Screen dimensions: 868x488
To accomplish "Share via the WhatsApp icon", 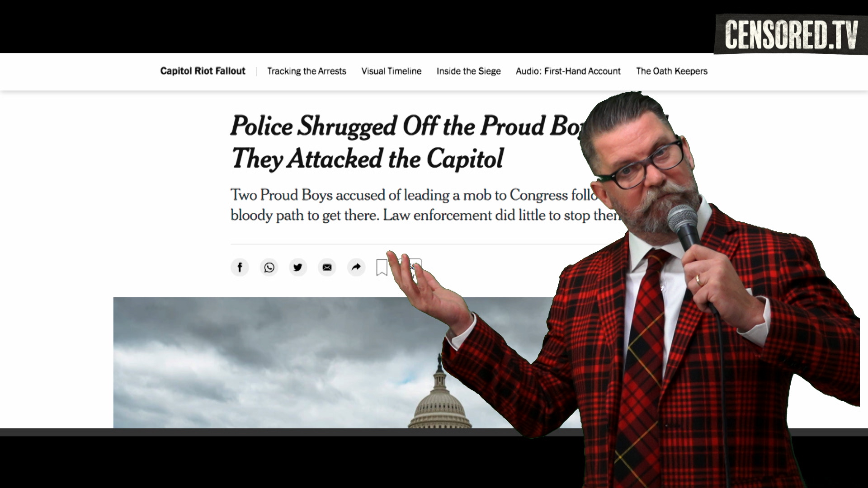I will pos(269,267).
